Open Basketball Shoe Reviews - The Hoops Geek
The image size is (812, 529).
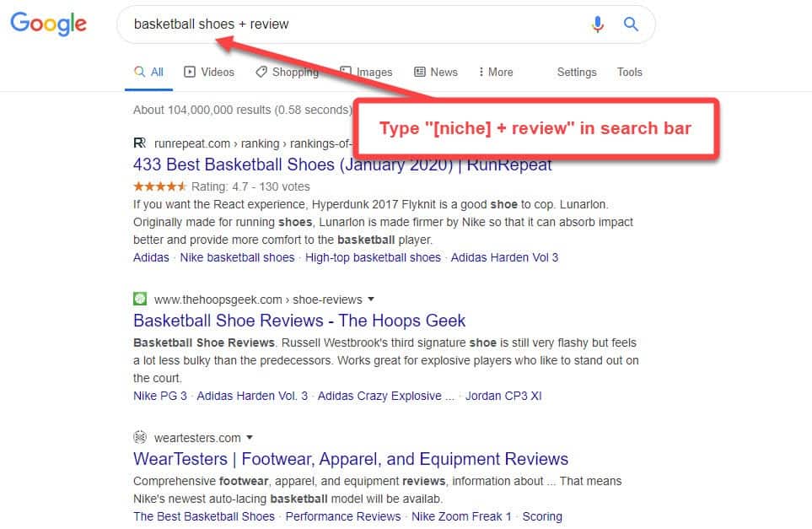pos(299,321)
